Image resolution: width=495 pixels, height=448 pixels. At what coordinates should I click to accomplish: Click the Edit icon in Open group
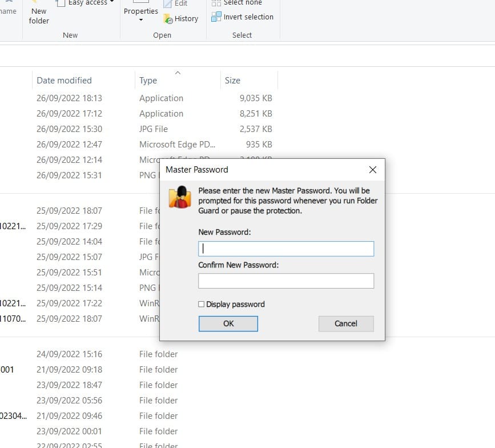click(168, 3)
